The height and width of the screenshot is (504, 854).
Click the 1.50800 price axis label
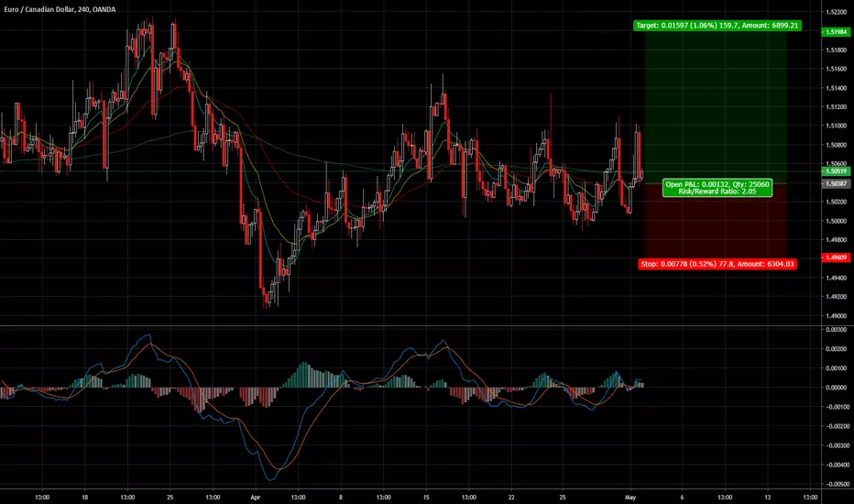[836, 145]
